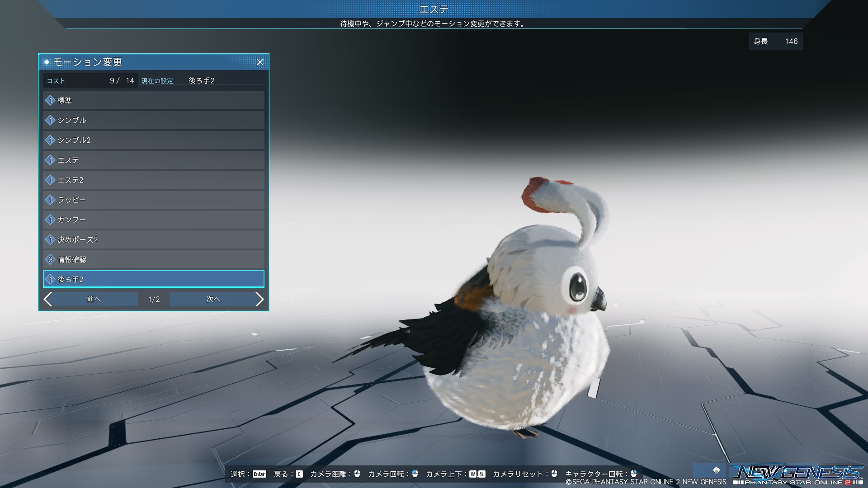This screenshot has height=488, width=868.
Task: Select the 標準 motion entry
Action: (154, 100)
